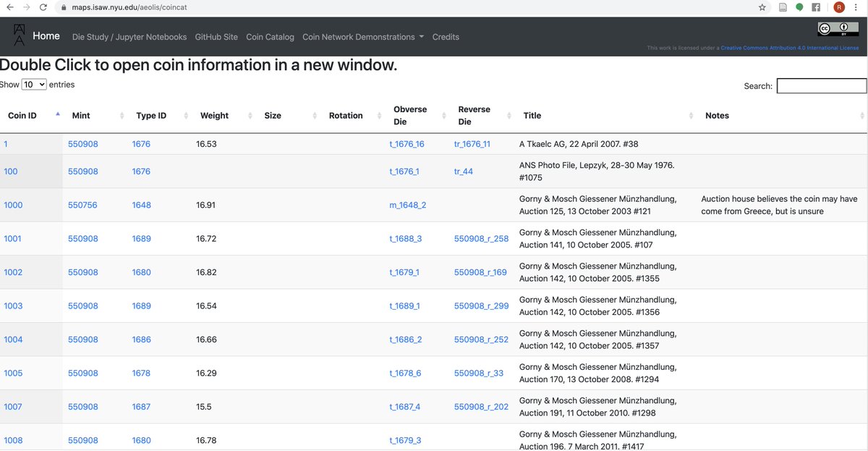Bookmark this page with star icon

tap(762, 7)
